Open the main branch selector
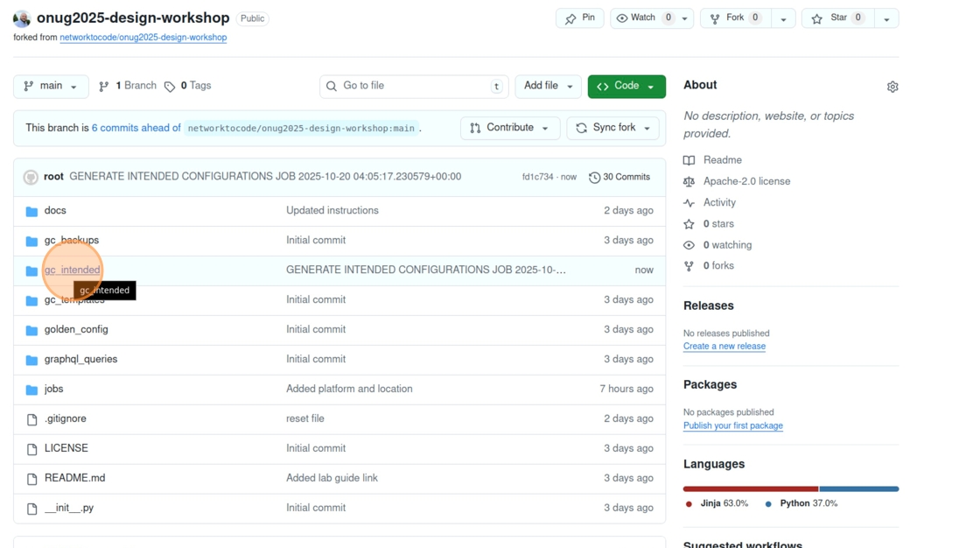980x548 pixels. [x=51, y=87]
